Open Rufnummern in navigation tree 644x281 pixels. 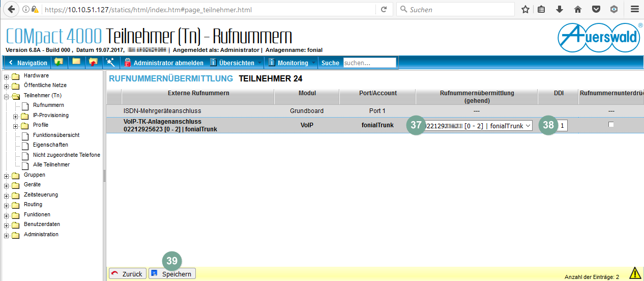[x=48, y=105]
